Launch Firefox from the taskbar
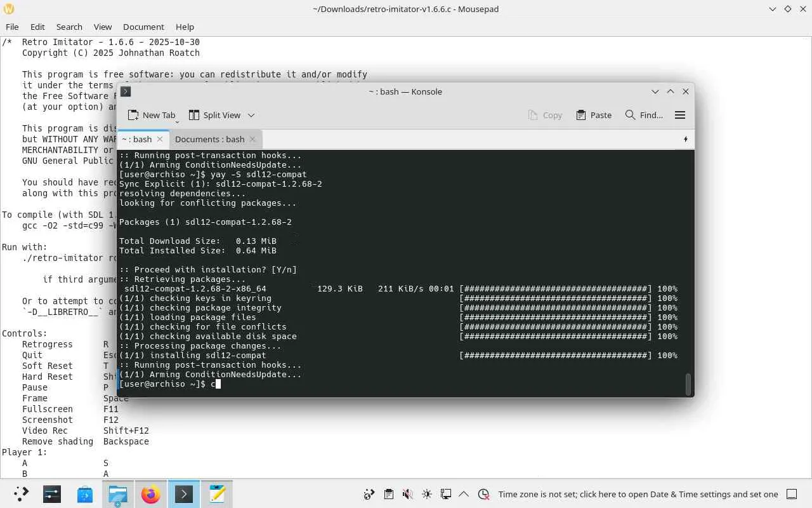The height and width of the screenshot is (508, 812). [x=151, y=494]
